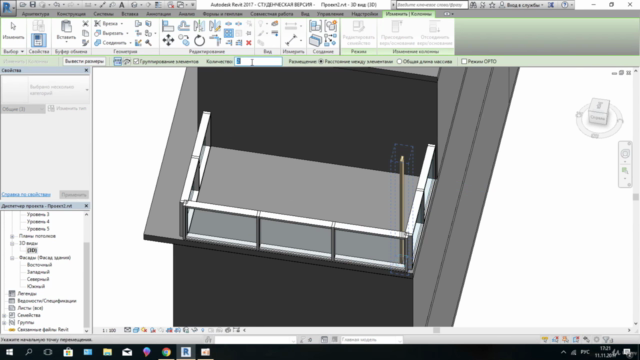This screenshot has height=360, width=640.
Task: Click the keyword search field in title bar
Action: [432, 5]
